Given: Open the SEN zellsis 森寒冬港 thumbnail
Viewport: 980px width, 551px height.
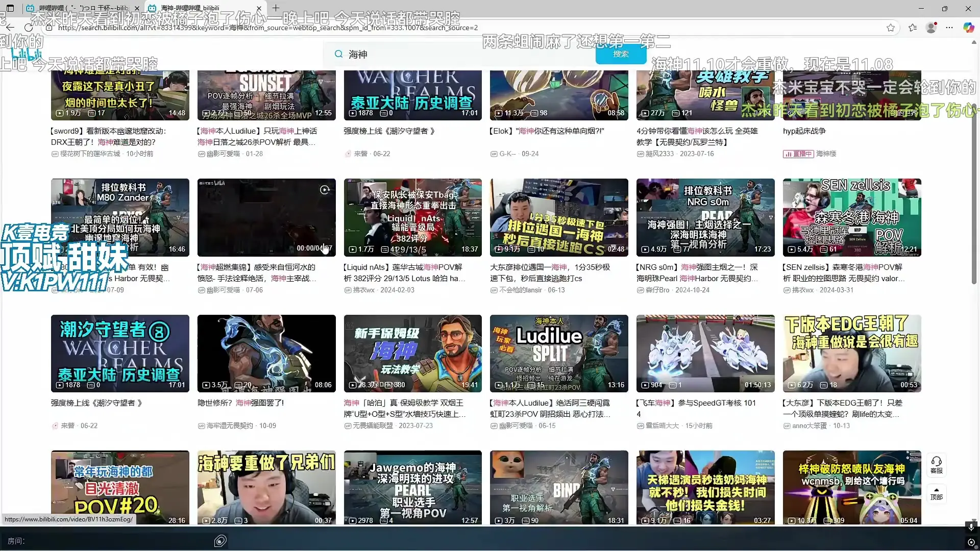Looking at the screenshot, I should point(852,217).
